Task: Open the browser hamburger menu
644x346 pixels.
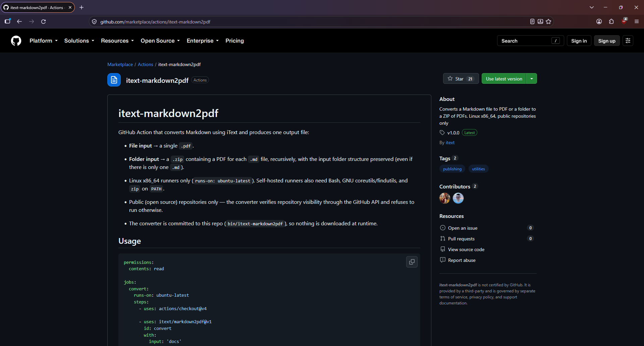Action: pyautogui.click(x=637, y=21)
